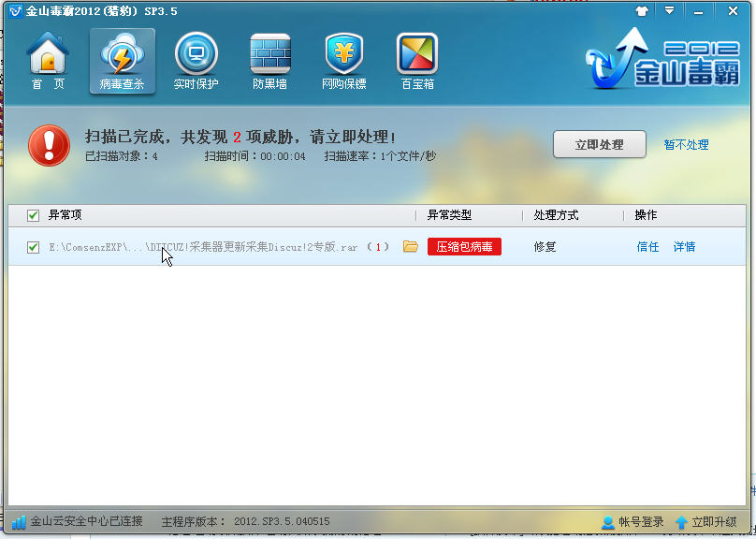The width and height of the screenshot is (756, 539).
Task: Click the 金山毒霸 app icon in title bar
Action: tap(15, 10)
